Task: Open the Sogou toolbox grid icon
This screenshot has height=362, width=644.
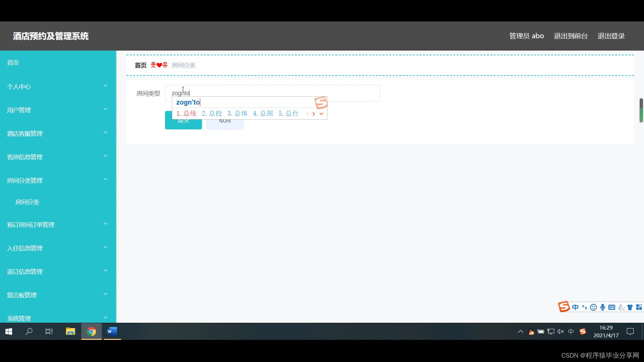Action: coord(639,307)
